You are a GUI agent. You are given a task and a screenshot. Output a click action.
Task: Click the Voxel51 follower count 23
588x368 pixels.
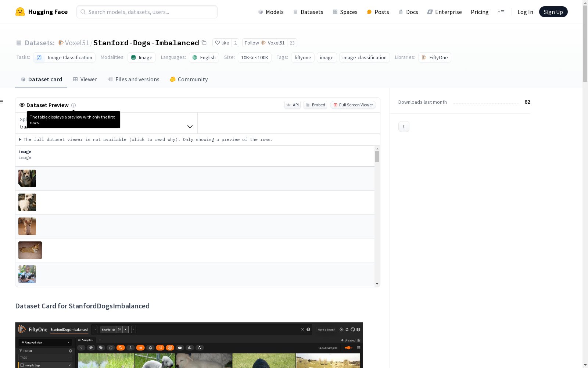point(292,43)
